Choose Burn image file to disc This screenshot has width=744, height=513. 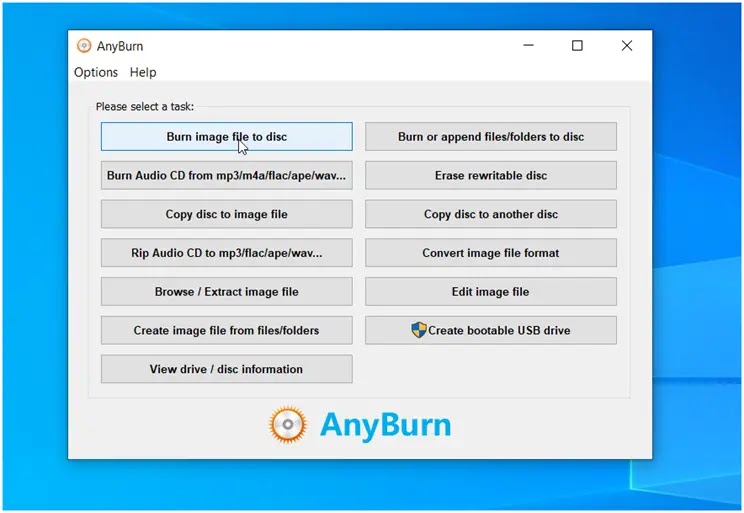point(226,137)
